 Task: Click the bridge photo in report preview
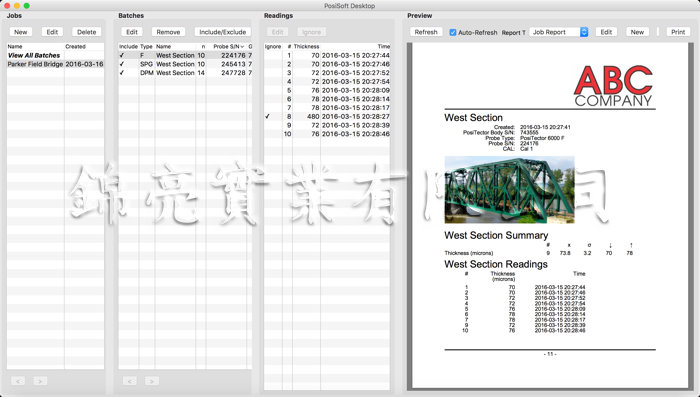[x=509, y=190]
